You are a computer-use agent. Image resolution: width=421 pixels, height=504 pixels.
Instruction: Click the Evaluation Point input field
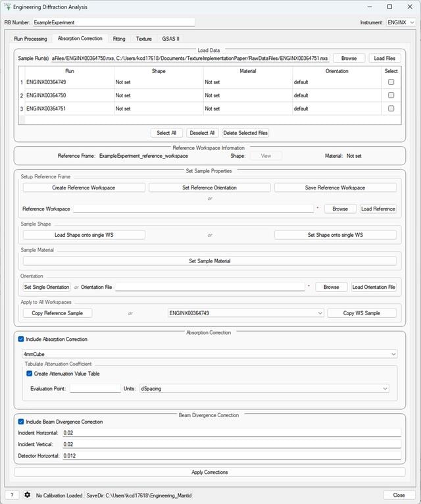click(95, 389)
